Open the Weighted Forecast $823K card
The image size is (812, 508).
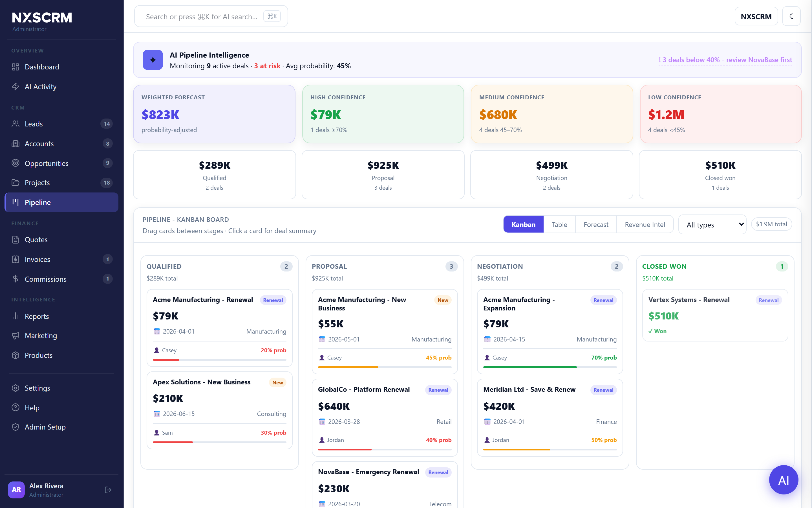(214, 114)
